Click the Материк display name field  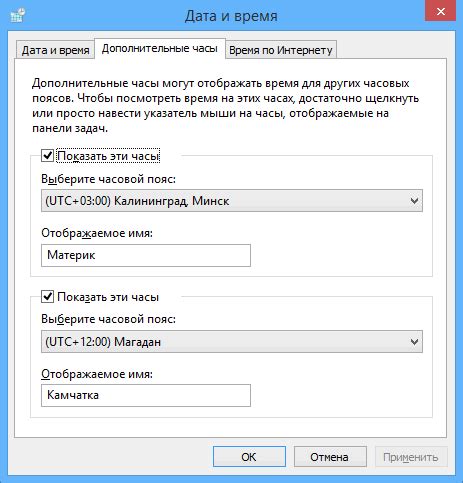point(146,255)
